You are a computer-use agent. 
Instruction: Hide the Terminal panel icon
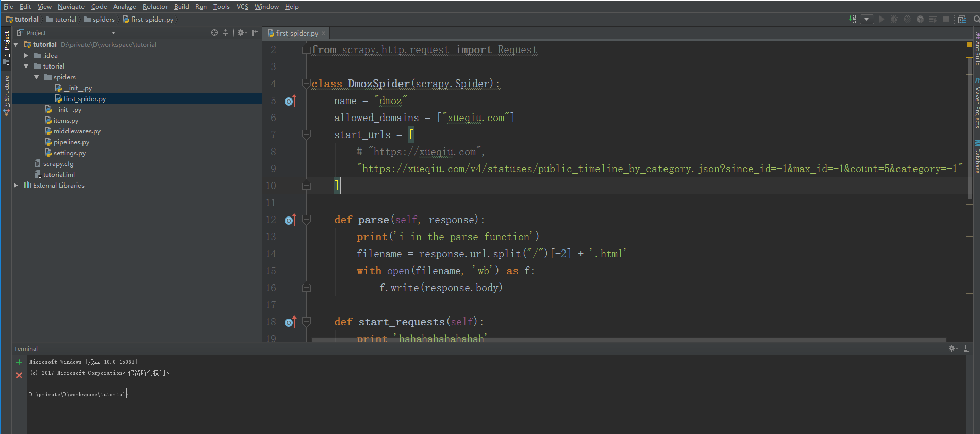[x=966, y=349]
